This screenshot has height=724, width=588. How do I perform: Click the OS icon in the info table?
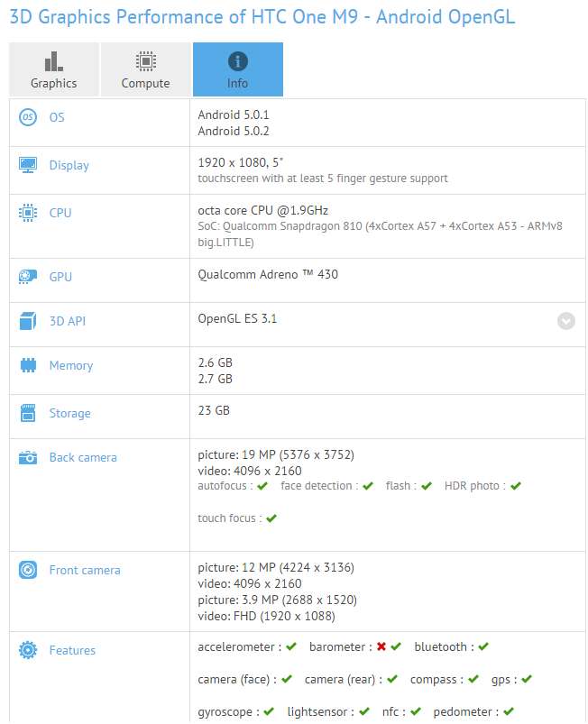(28, 117)
